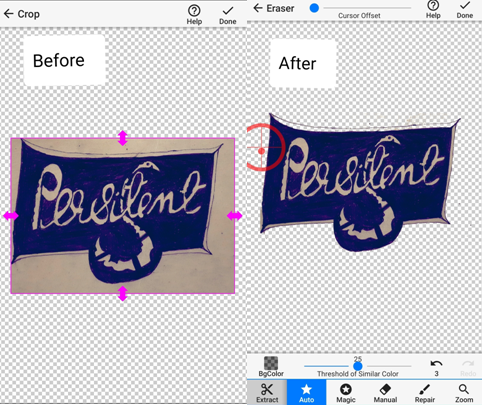Tap Done on the Eraser screen
The height and width of the screenshot is (405, 482).
click(465, 10)
